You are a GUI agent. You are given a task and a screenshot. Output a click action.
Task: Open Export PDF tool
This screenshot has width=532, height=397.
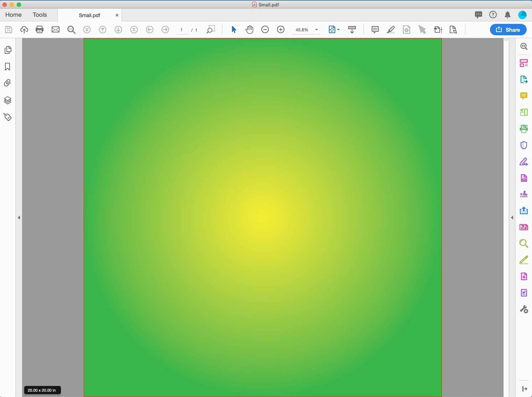pos(524,79)
